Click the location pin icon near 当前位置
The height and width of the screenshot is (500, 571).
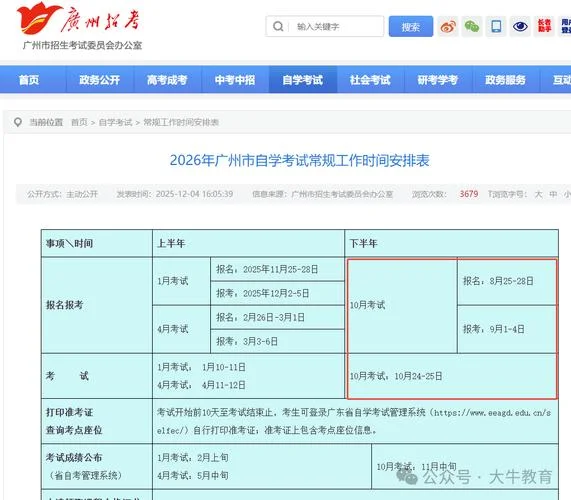(x=17, y=122)
